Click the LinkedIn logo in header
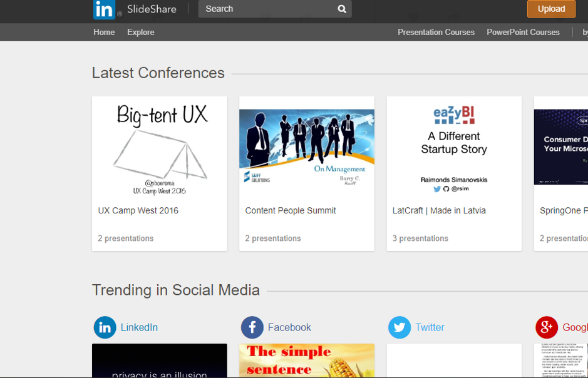The image size is (588, 378). pos(104,9)
